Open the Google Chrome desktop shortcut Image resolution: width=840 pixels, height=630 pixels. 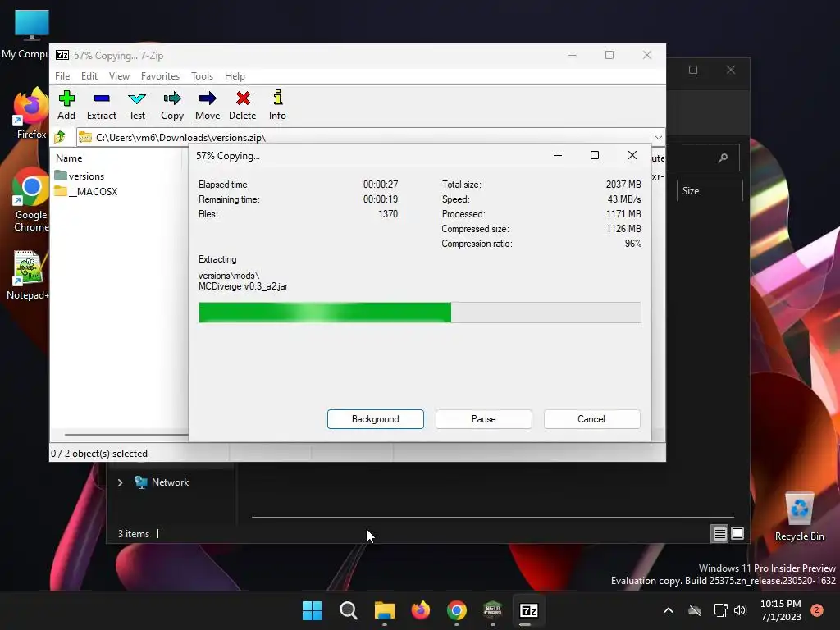31,200
